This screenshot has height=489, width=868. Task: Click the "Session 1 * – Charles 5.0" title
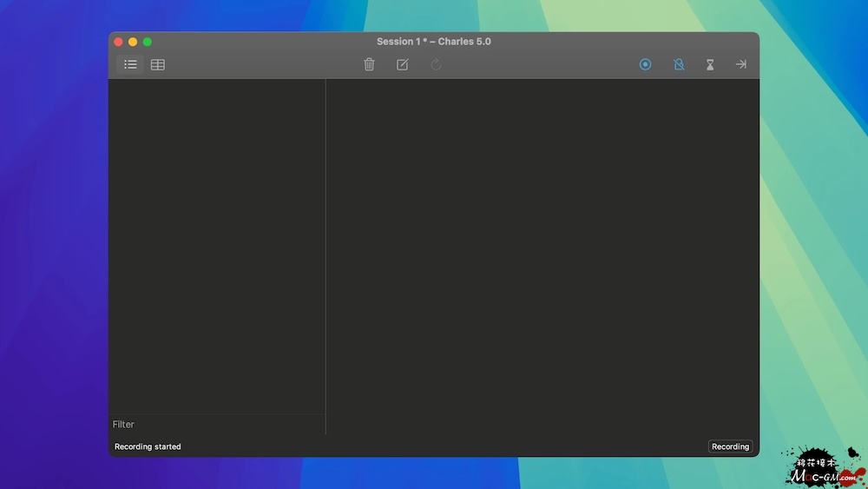tap(433, 42)
